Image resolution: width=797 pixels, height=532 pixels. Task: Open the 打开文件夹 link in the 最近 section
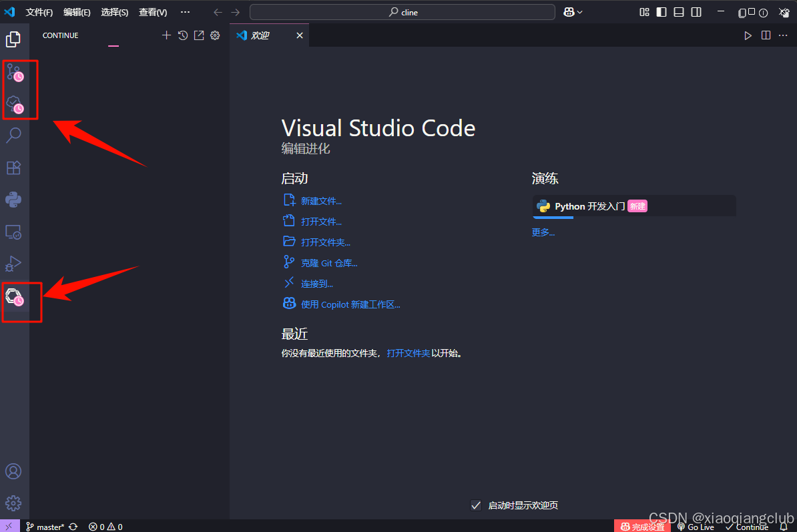point(408,353)
